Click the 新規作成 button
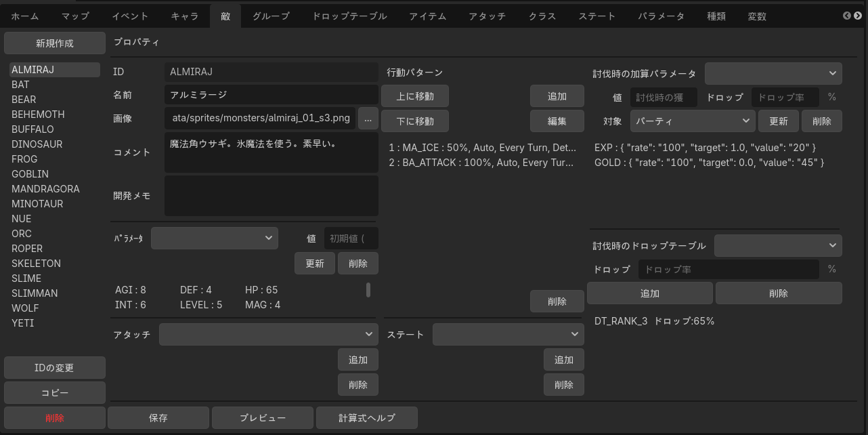The height and width of the screenshot is (435, 868). (55, 43)
